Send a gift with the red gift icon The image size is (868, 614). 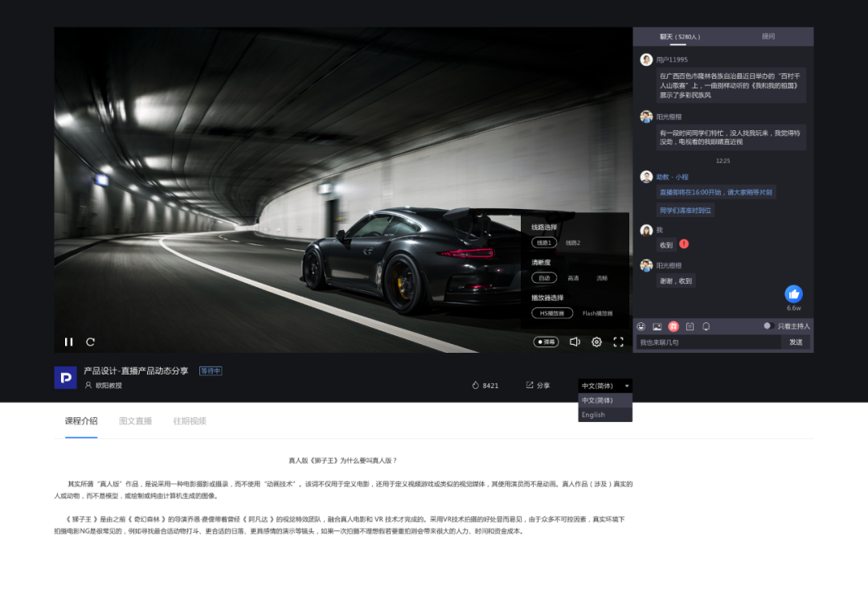pyautogui.click(x=674, y=326)
